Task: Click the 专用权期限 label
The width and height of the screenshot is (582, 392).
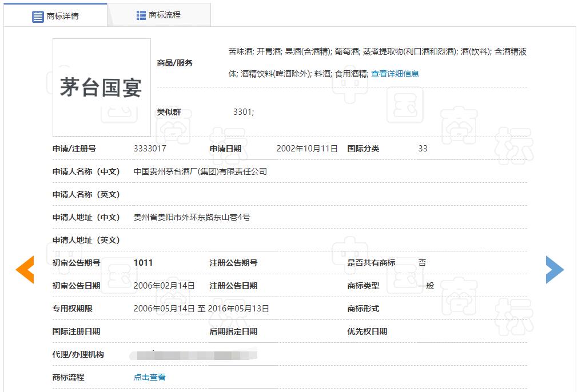Action: coord(73,309)
